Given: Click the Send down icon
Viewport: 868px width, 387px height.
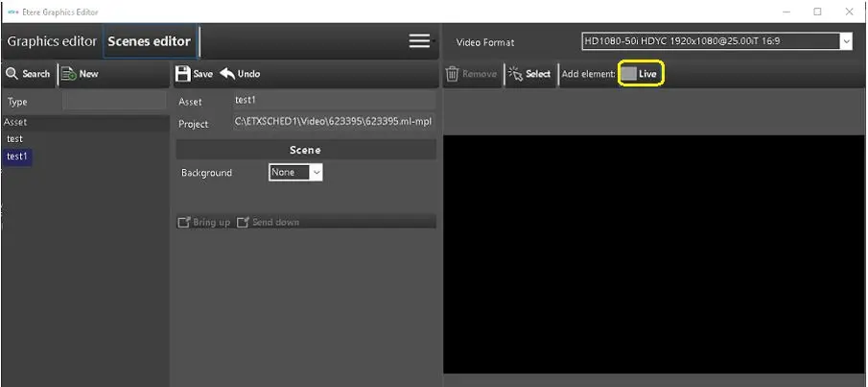Looking at the screenshot, I should point(244,223).
